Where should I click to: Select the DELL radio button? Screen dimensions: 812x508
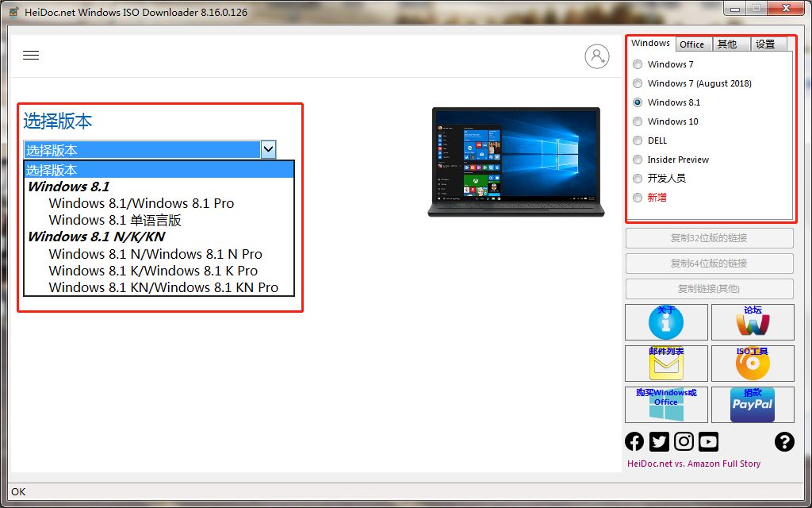tap(638, 140)
